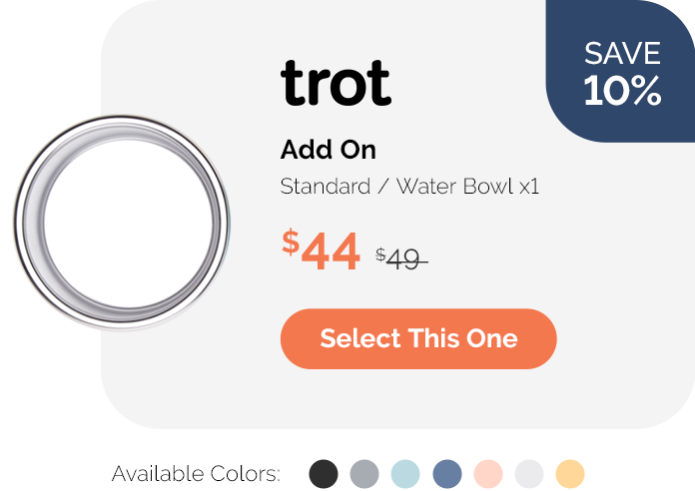The width and height of the screenshot is (695, 491).
Task: Click the word SAVE in the navy badge
Action: point(622,53)
